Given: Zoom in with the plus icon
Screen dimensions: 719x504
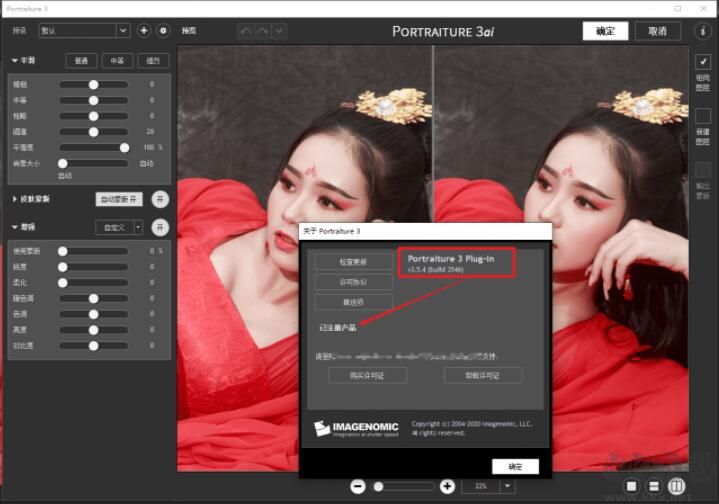Looking at the screenshot, I should pyautogui.click(x=446, y=486).
